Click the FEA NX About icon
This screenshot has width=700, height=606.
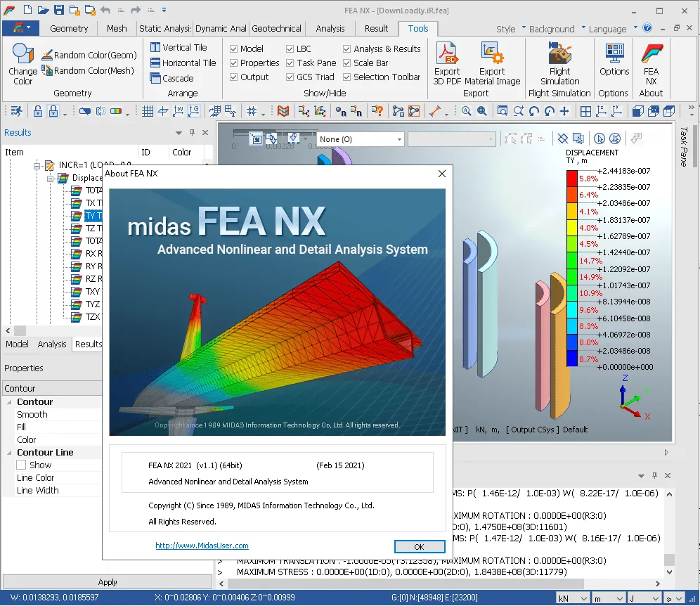tap(651, 53)
